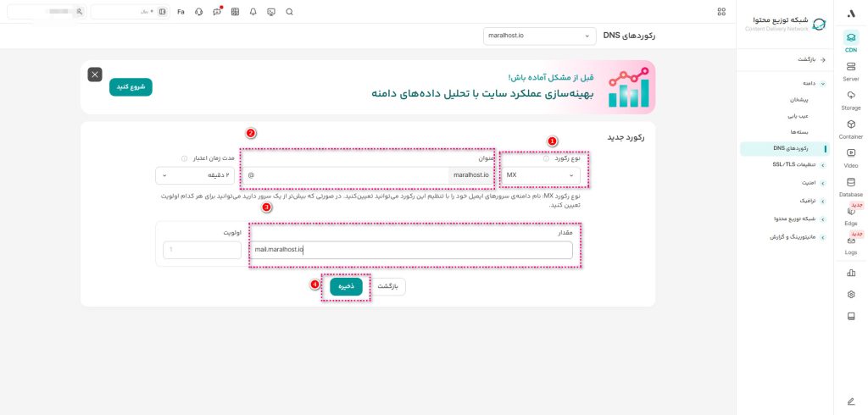Click the chart illustration in the banner
The height and width of the screenshot is (415, 868).
pos(630,88)
